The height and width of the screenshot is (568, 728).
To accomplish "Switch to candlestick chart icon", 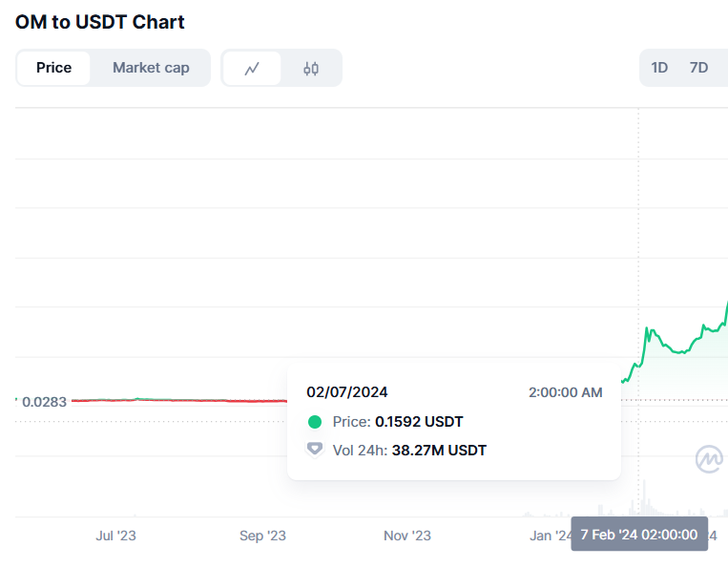I will [x=311, y=69].
